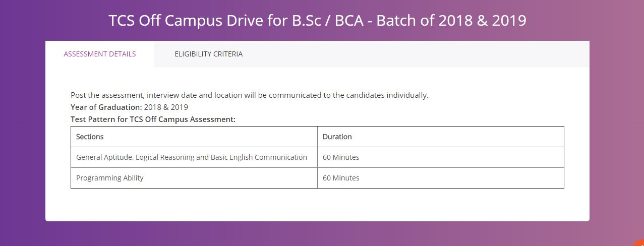Click the 'Post the assessment' information sentence
This screenshot has height=246, width=644.
[x=250, y=95]
